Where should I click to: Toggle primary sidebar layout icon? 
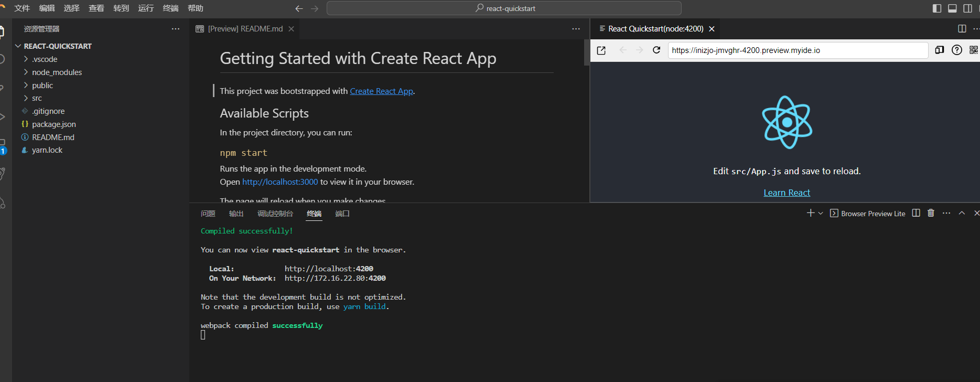937,8
